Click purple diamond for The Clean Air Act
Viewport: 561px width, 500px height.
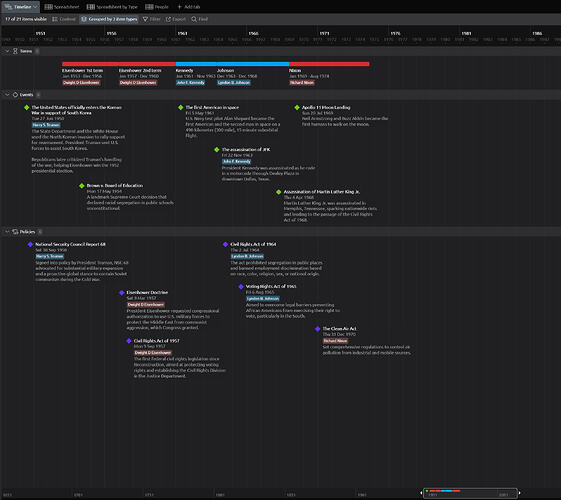[317, 329]
